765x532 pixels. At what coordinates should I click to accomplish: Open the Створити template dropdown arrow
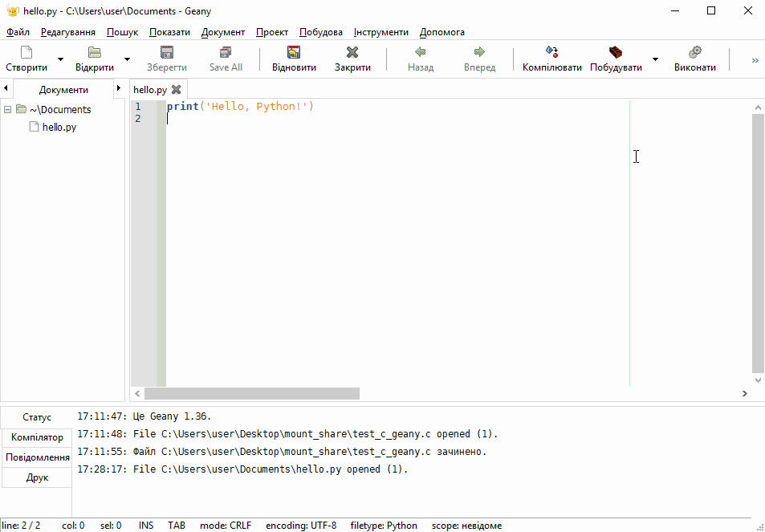(x=60, y=59)
